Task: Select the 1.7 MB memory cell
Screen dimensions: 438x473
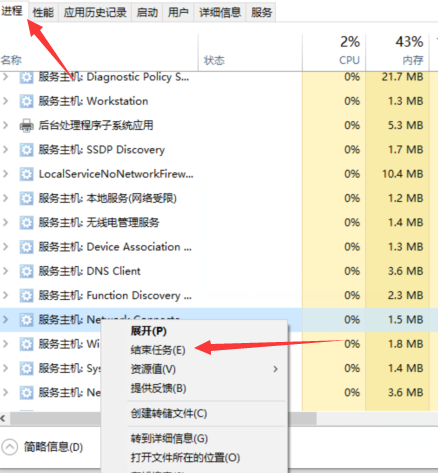Action: (x=397, y=150)
